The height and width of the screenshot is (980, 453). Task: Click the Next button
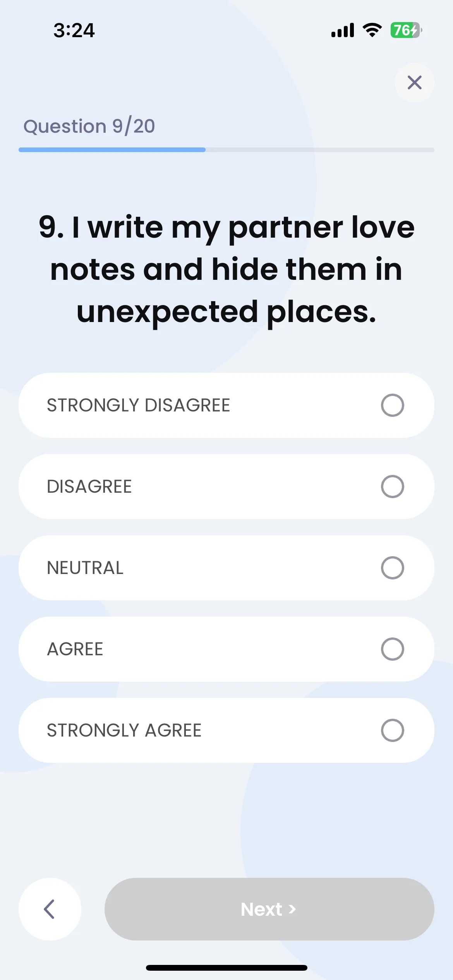click(x=269, y=909)
